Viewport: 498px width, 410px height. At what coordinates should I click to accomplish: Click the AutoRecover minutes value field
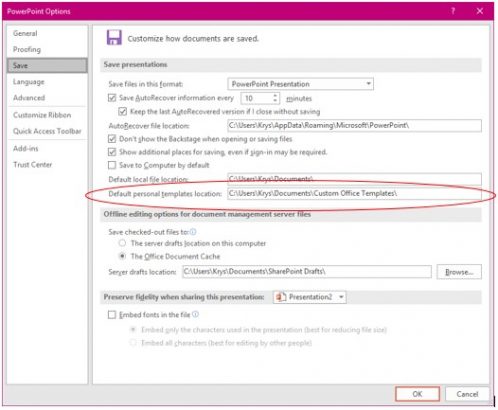pos(256,98)
